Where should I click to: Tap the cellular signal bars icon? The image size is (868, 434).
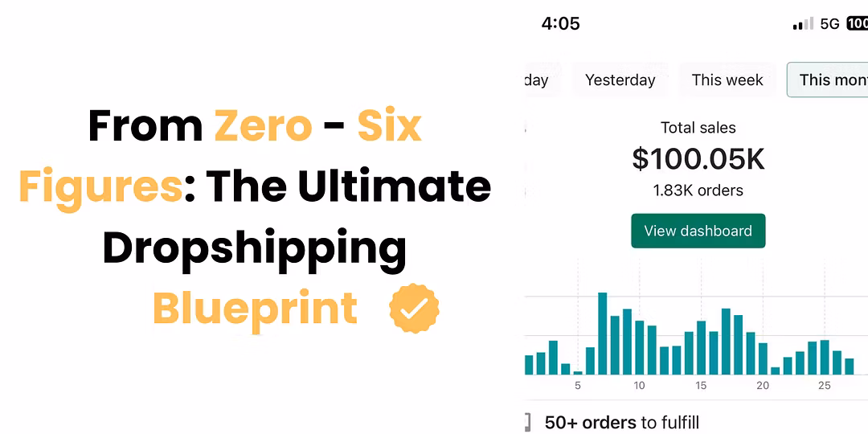(803, 24)
